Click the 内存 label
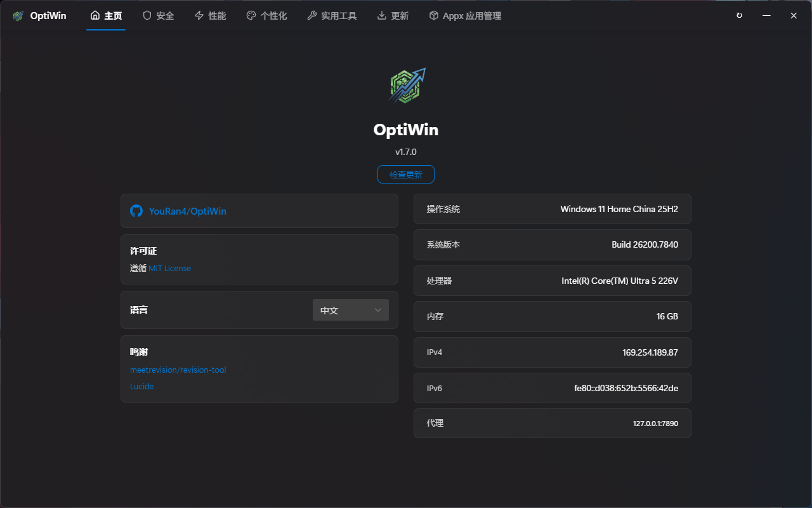Image resolution: width=812 pixels, height=508 pixels. (x=435, y=316)
